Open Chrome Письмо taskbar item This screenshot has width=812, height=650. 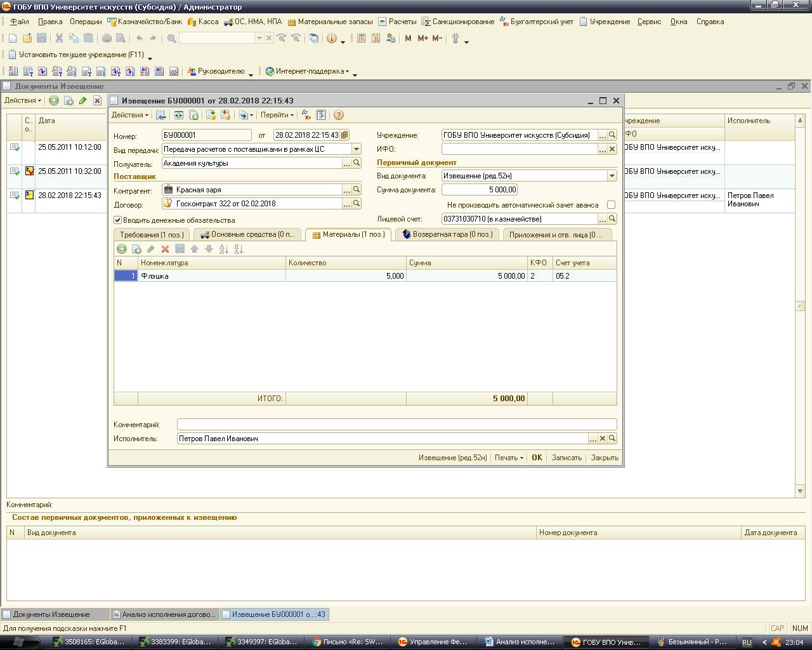(x=348, y=642)
